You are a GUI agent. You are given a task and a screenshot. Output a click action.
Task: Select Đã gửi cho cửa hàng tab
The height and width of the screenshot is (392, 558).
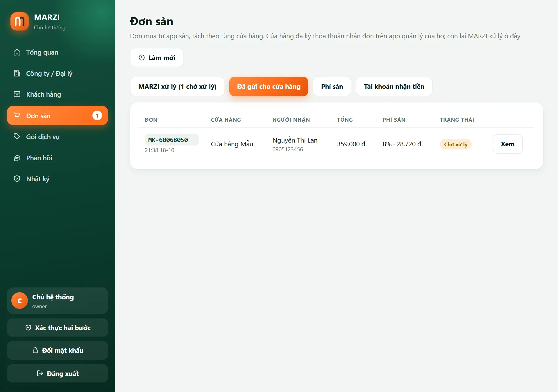click(269, 87)
